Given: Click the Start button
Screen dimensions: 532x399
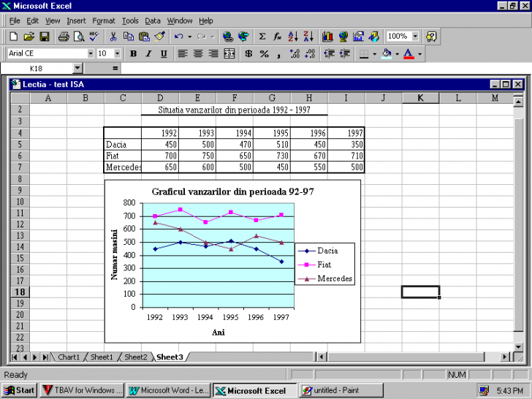Looking at the screenshot, I should (19, 390).
